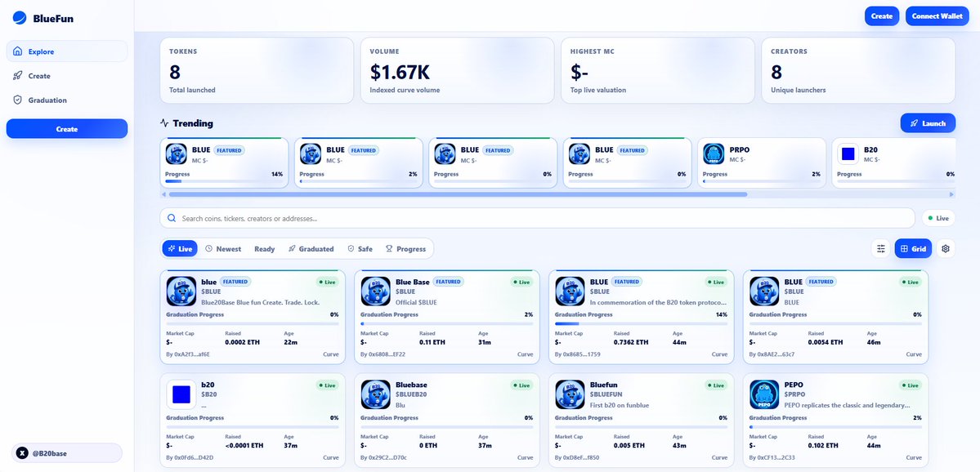Image resolution: width=980 pixels, height=472 pixels.
Task: Open the @B20base X profile link
Action: point(67,452)
